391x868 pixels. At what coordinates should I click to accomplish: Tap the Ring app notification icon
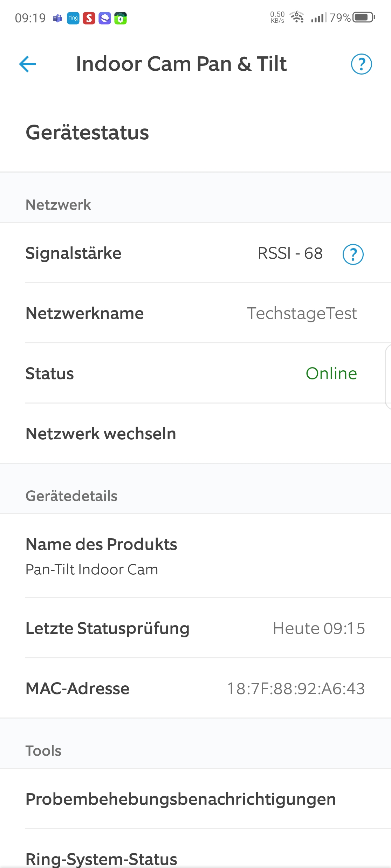(x=73, y=18)
